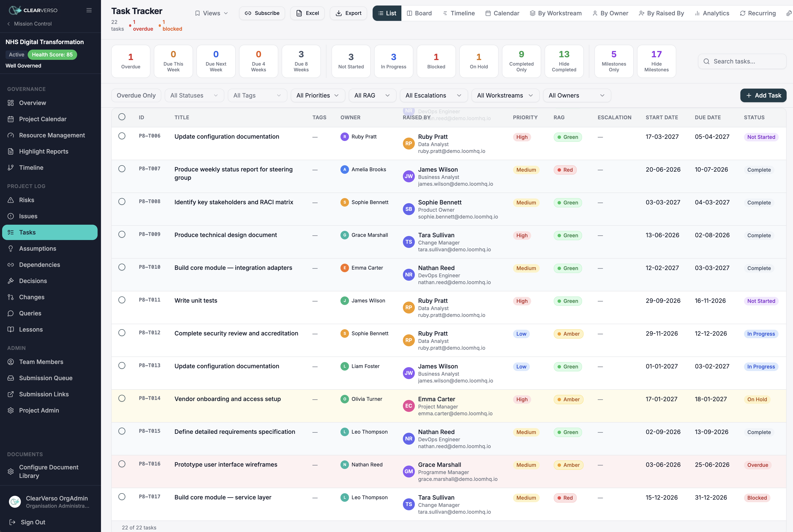This screenshot has width=793, height=532.
Task: Select the checkbox for task P8-T009
Action: (x=122, y=234)
